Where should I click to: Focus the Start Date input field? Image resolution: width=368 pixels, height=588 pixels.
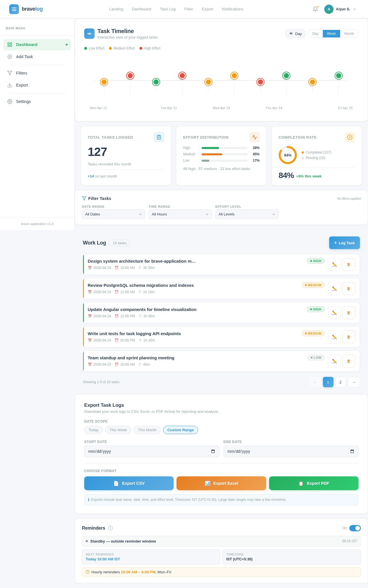coord(152,451)
